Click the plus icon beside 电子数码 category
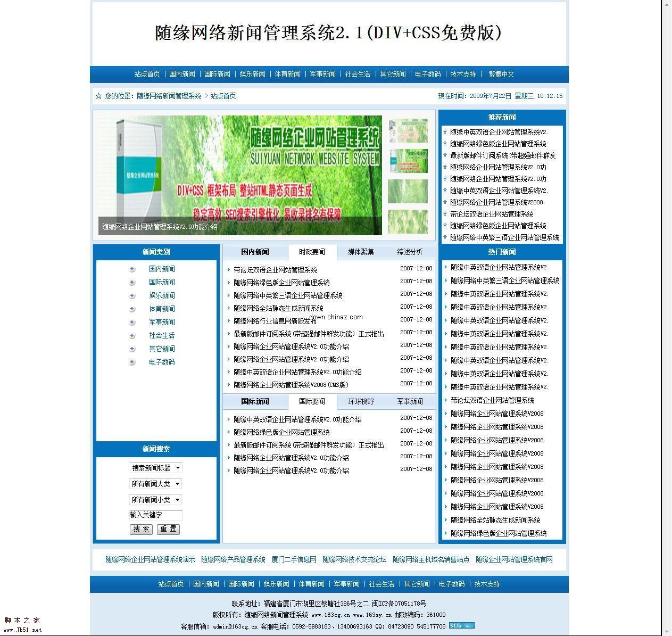This screenshot has width=672, height=636. click(132, 362)
